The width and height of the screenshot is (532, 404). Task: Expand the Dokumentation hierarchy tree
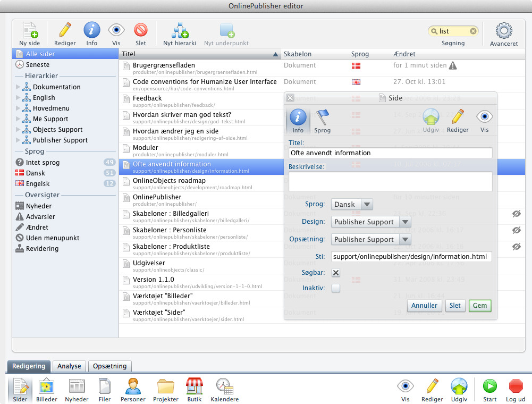pyautogui.click(x=18, y=87)
